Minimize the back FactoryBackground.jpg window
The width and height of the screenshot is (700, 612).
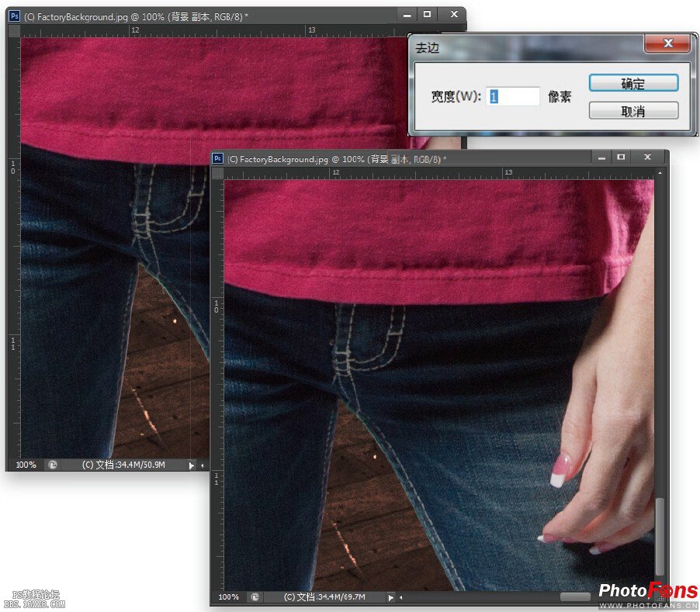407,15
